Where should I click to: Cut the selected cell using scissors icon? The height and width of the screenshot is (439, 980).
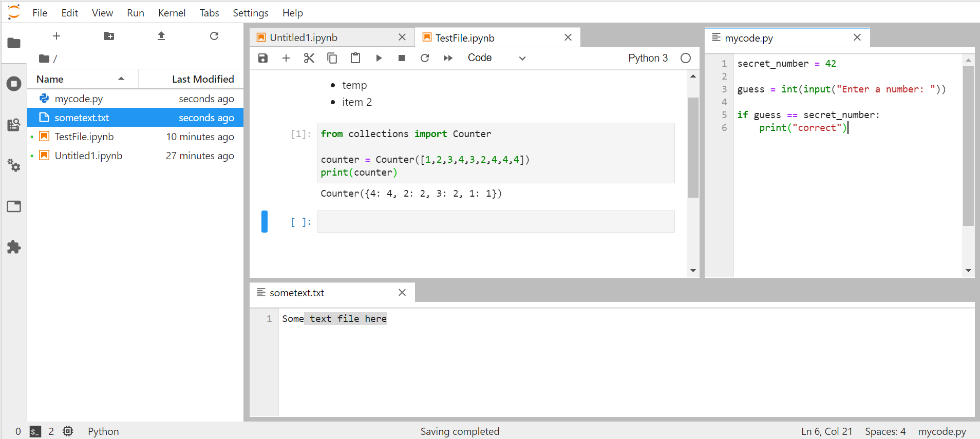pyautogui.click(x=309, y=58)
